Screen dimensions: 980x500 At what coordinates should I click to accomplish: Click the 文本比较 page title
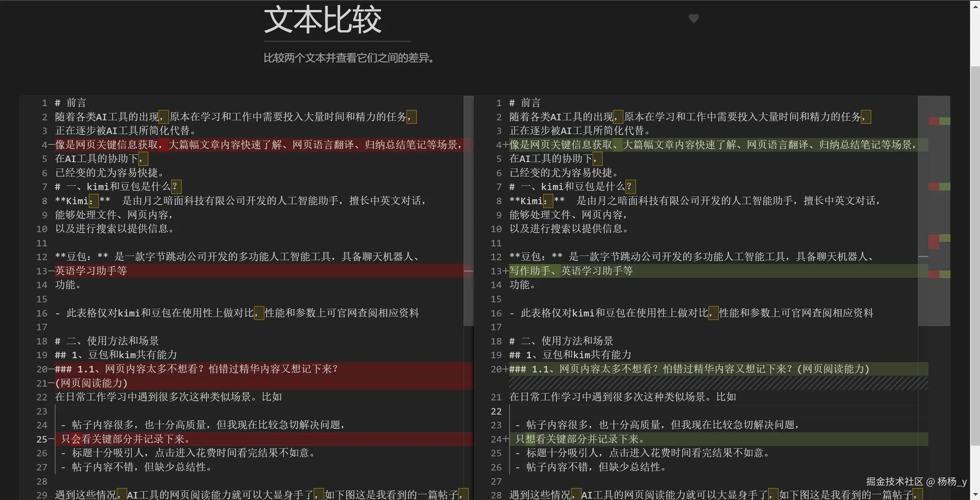click(x=323, y=20)
